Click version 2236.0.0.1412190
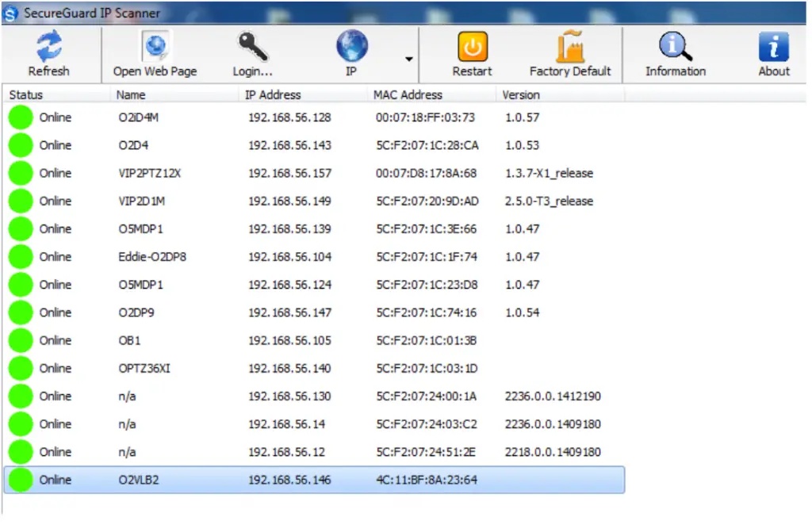The width and height of the screenshot is (812, 525). coord(553,397)
